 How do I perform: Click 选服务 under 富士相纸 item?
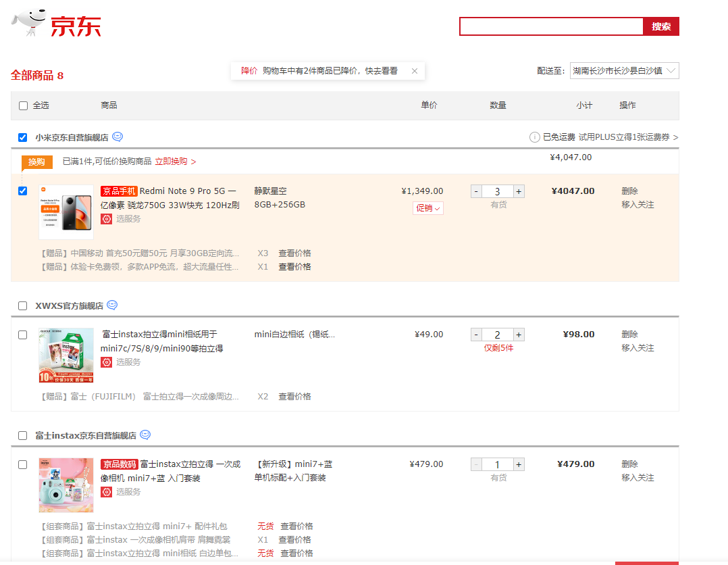128,362
